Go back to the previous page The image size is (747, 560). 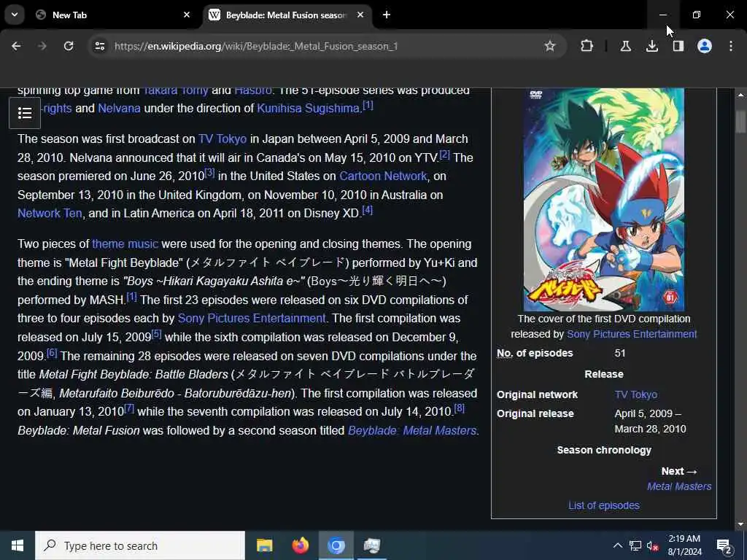(x=16, y=46)
